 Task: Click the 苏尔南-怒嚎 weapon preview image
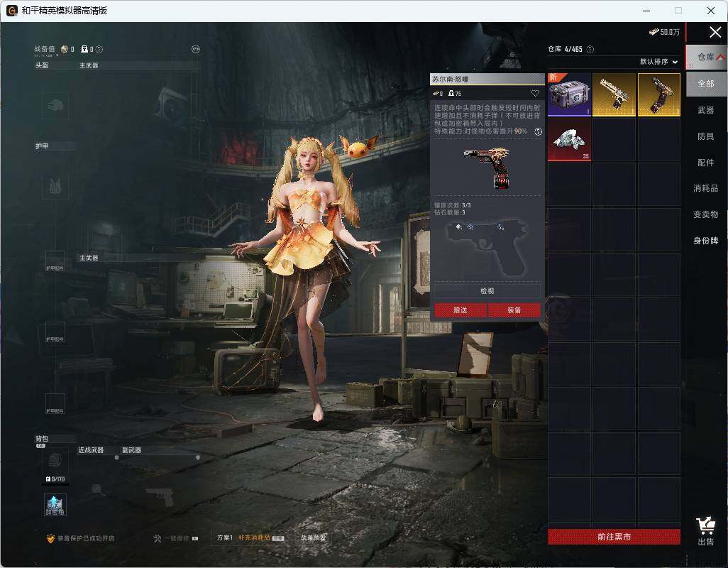point(487,167)
